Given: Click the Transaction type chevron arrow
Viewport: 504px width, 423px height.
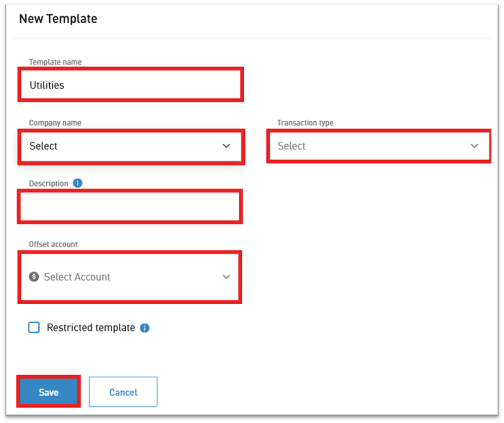Looking at the screenshot, I should (x=475, y=146).
